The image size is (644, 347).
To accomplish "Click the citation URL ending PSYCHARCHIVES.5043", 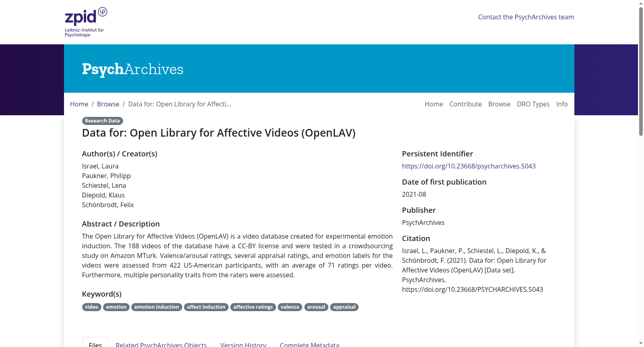I will click(x=473, y=289).
